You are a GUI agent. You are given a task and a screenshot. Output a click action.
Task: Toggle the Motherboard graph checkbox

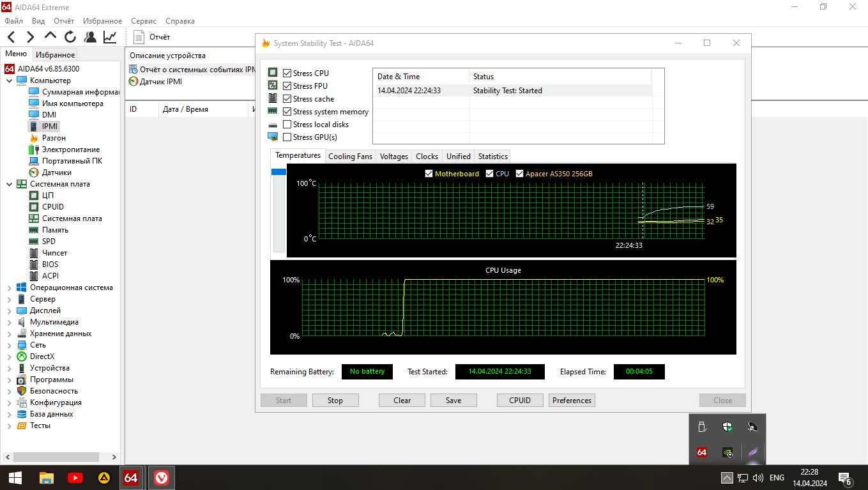coord(429,174)
